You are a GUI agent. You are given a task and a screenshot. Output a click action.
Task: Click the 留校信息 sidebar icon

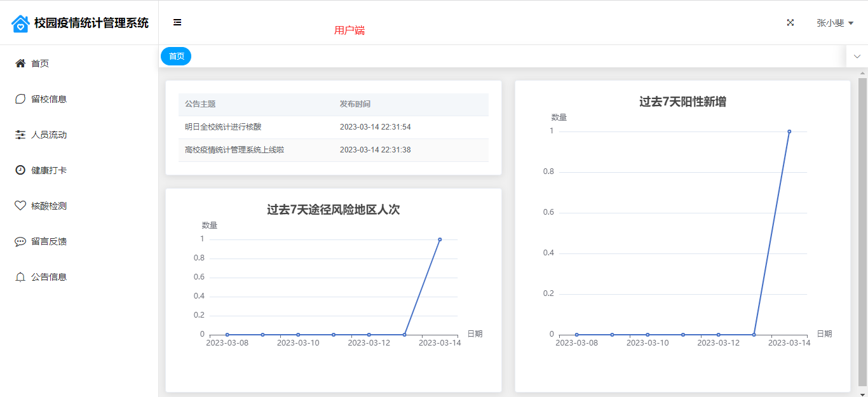coord(20,99)
